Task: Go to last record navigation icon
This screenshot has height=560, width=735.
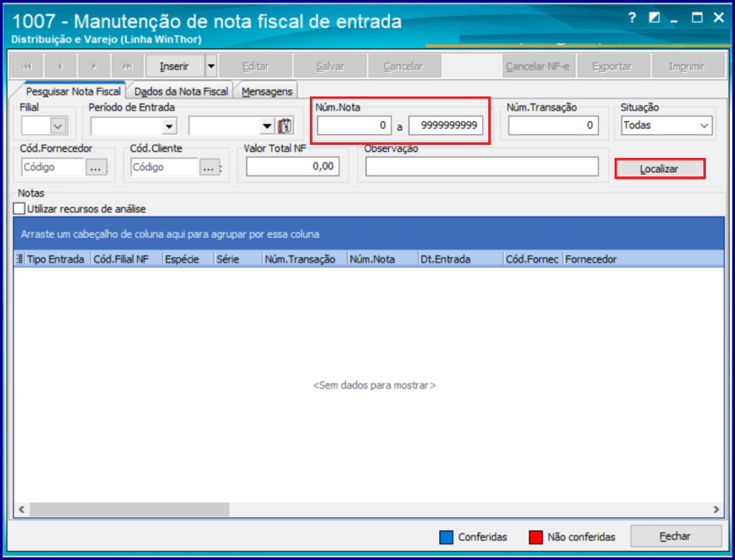Action: click(127, 66)
